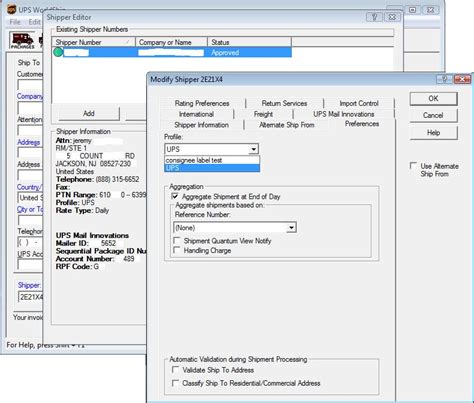Switch to the Freight tab
The image size is (474, 403).
pos(263,114)
